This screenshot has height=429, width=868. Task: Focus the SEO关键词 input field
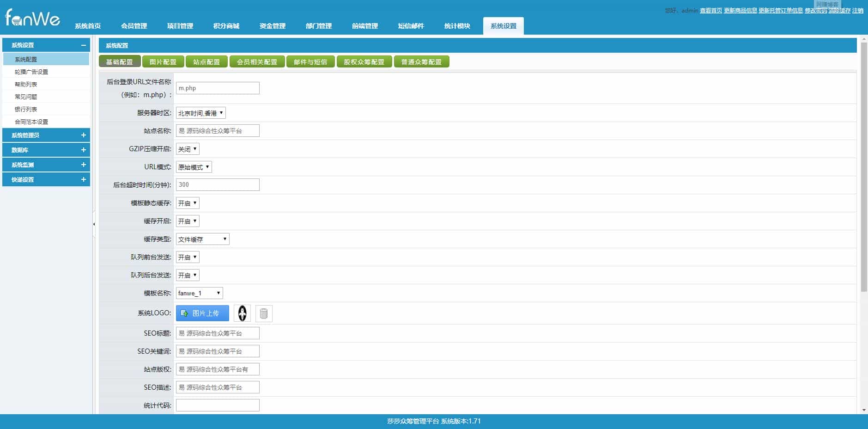point(218,351)
